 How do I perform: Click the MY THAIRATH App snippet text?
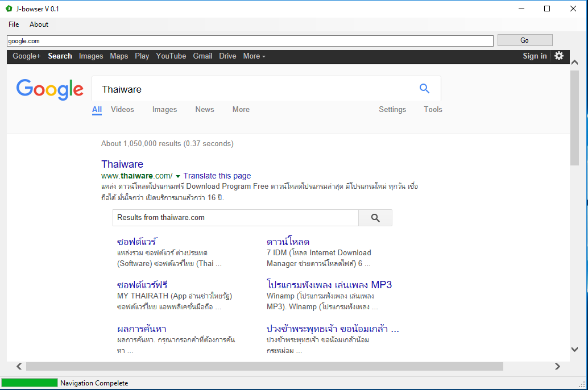(x=175, y=301)
